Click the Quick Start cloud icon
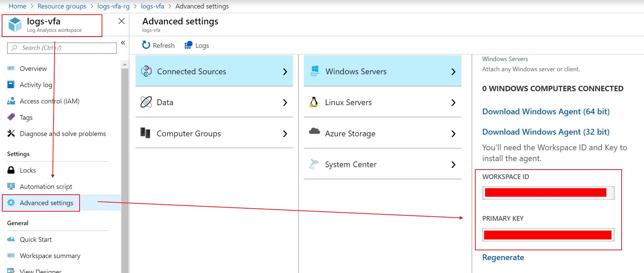The height and width of the screenshot is (273, 644). click(11, 239)
